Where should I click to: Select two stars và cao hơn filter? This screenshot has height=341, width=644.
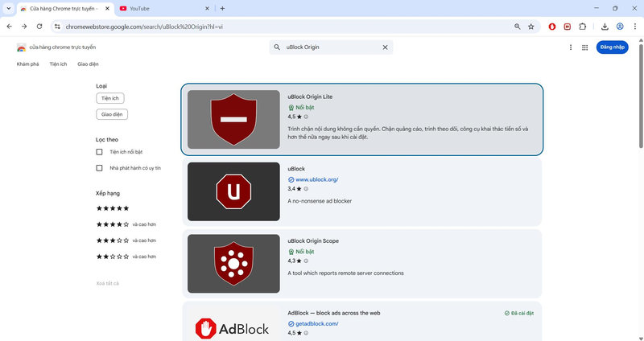pos(126,257)
